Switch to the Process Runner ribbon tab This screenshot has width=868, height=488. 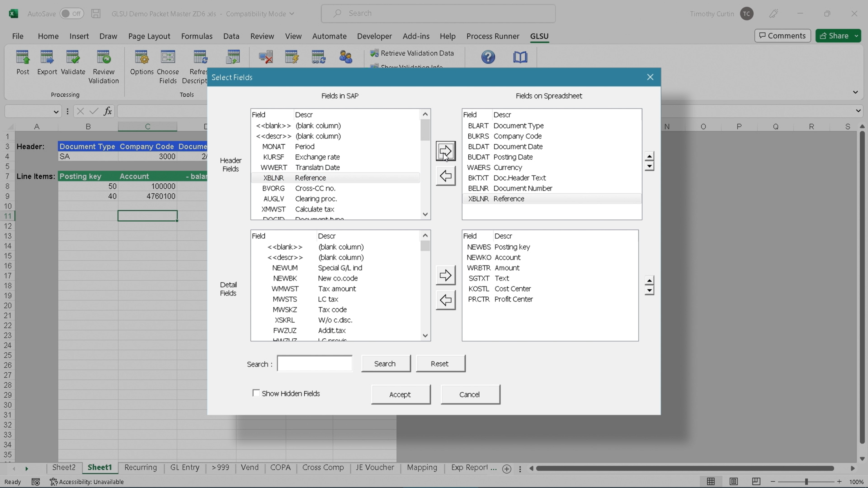493,36
